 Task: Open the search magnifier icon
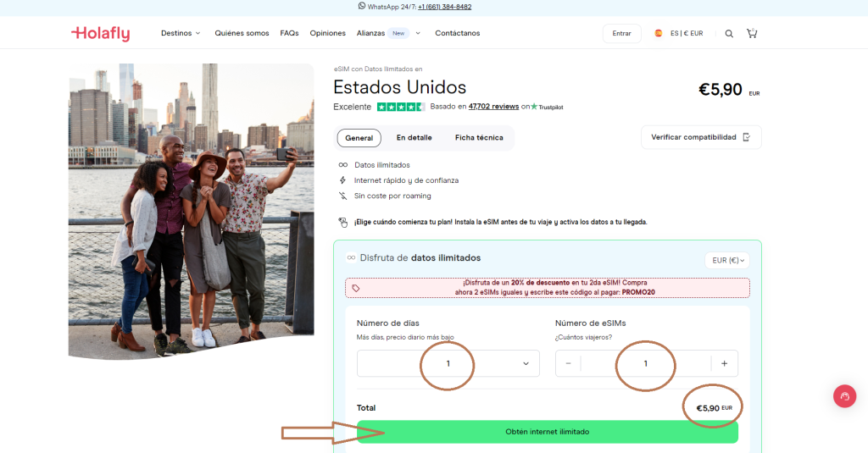[x=729, y=34]
